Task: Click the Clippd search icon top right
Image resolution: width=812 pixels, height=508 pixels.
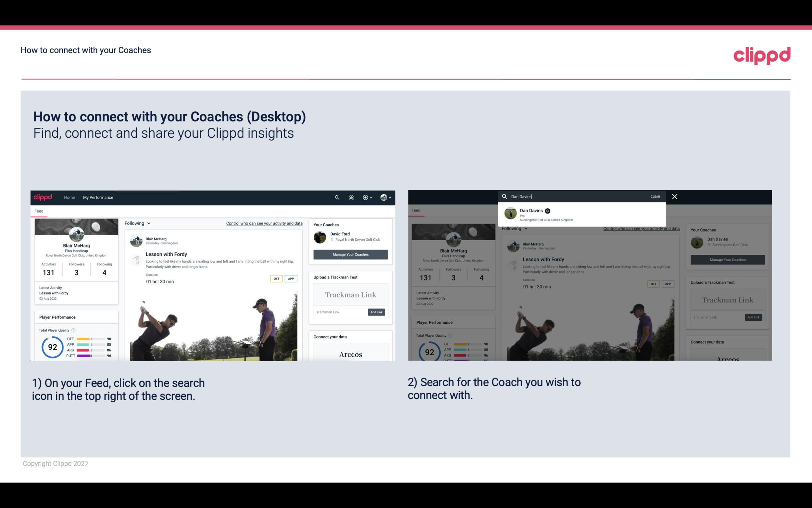Action: pos(336,197)
